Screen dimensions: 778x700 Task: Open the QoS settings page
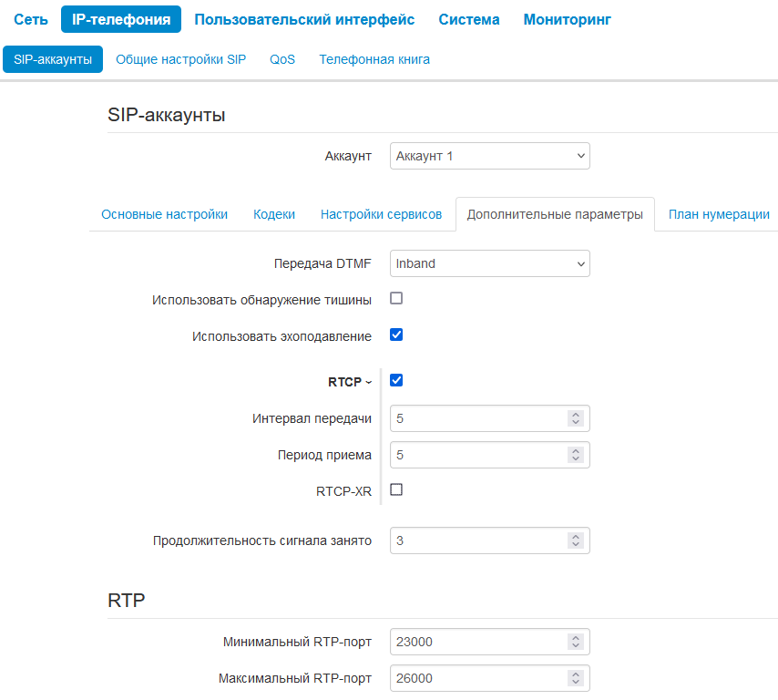282,59
